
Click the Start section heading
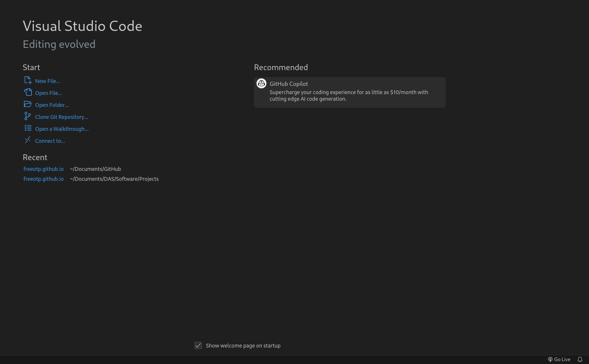[31, 67]
